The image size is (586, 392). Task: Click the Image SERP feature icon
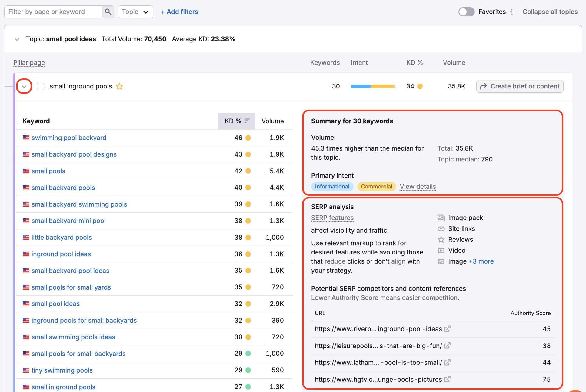[x=441, y=261]
